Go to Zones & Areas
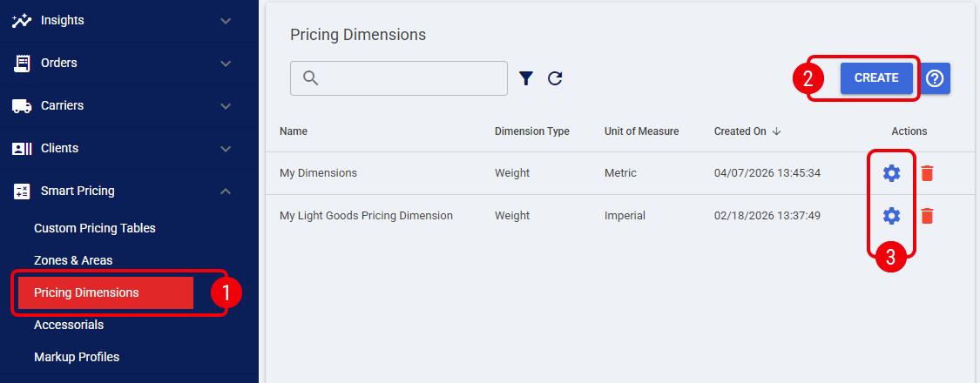980x383 pixels. point(73,260)
